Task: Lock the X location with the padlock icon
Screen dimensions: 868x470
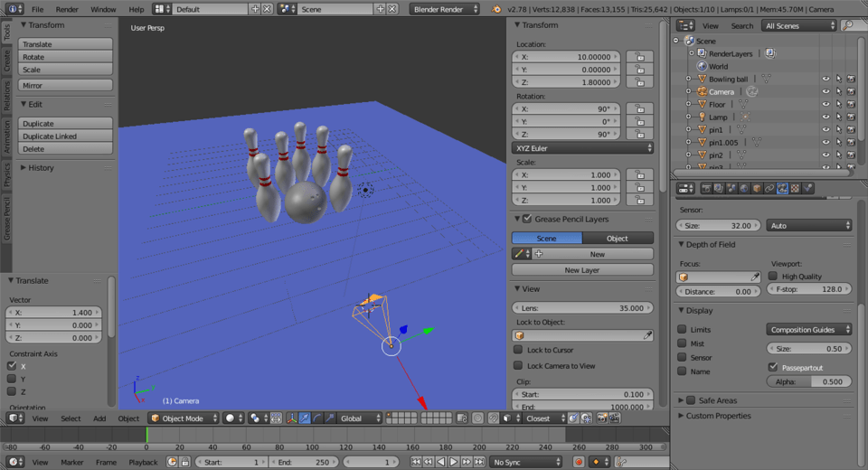Action: (x=639, y=57)
